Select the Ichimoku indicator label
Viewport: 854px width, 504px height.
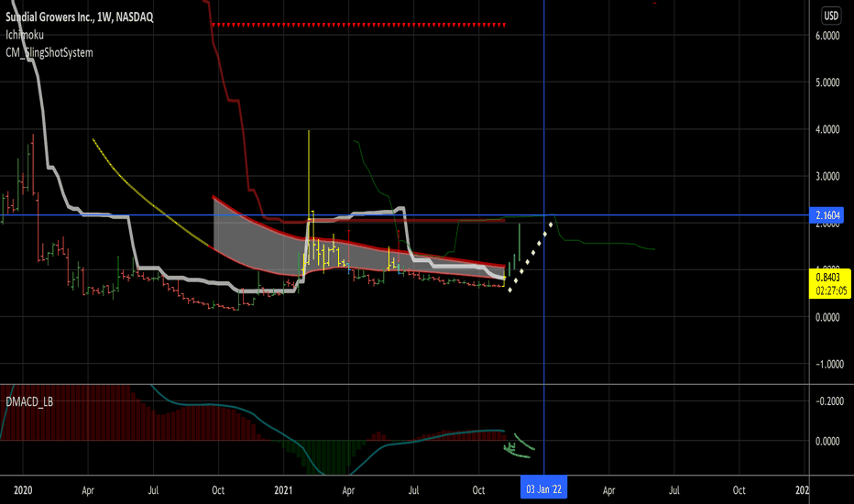tap(25, 35)
